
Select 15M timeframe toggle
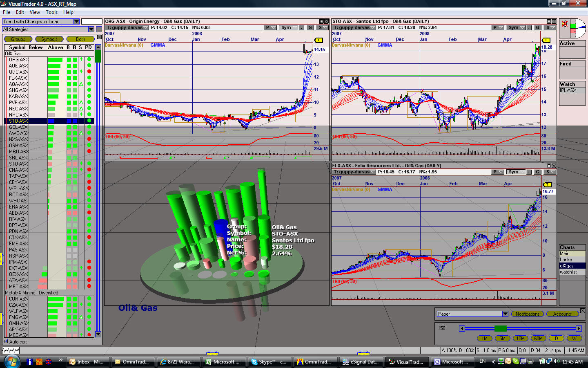pos(521,338)
